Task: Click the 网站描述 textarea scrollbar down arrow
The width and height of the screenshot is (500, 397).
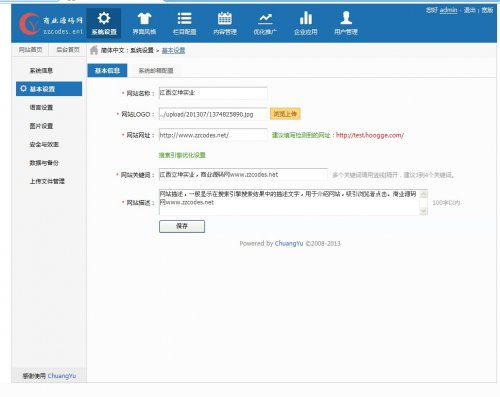Action: 424,211
